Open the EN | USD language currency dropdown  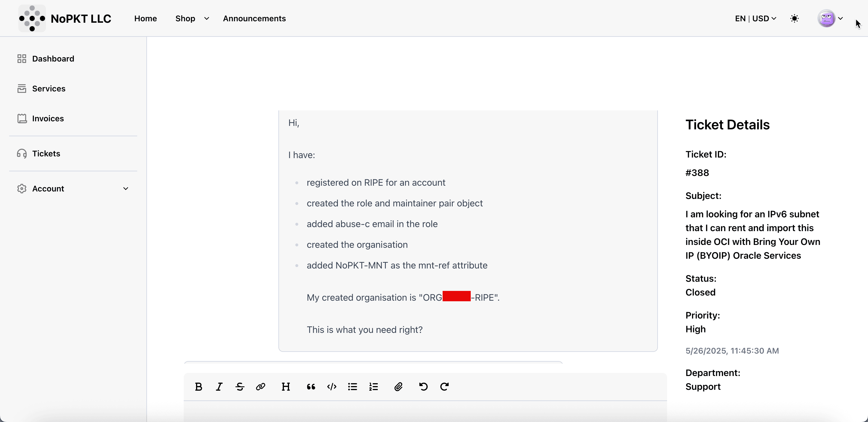[x=755, y=19]
